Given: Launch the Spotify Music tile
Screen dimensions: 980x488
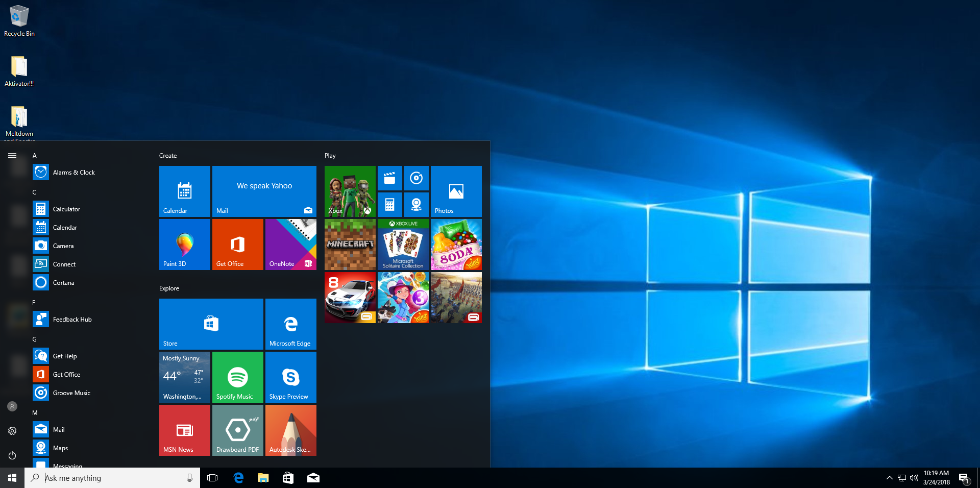Looking at the screenshot, I should click(x=238, y=377).
